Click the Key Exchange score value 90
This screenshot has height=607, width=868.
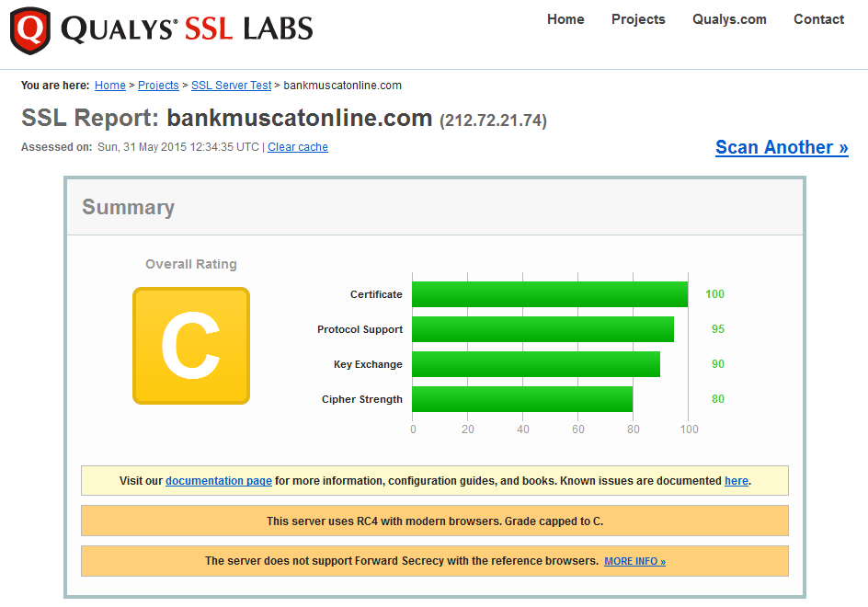click(718, 364)
